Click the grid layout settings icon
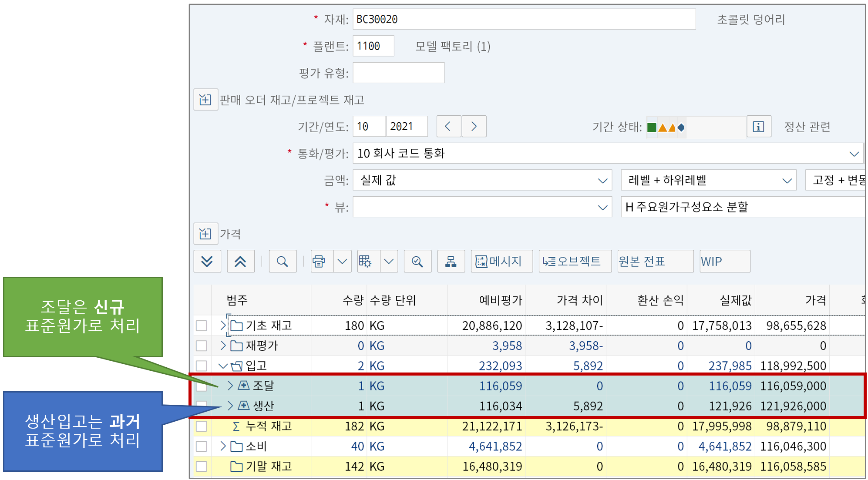 tap(366, 262)
